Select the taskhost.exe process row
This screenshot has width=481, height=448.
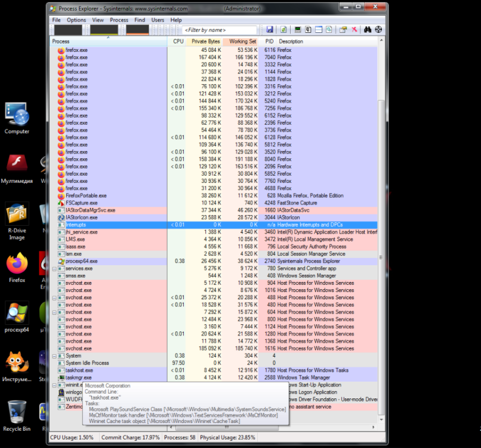(214, 370)
